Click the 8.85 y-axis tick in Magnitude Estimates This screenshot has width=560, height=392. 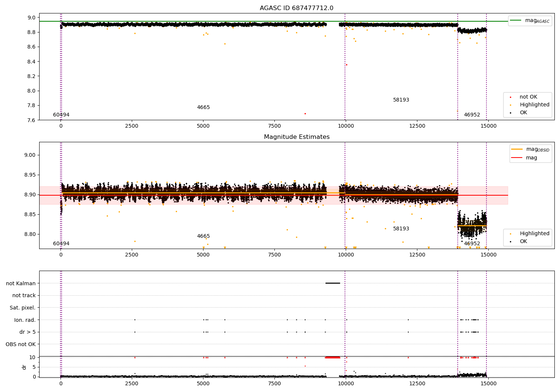coord(30,215)
